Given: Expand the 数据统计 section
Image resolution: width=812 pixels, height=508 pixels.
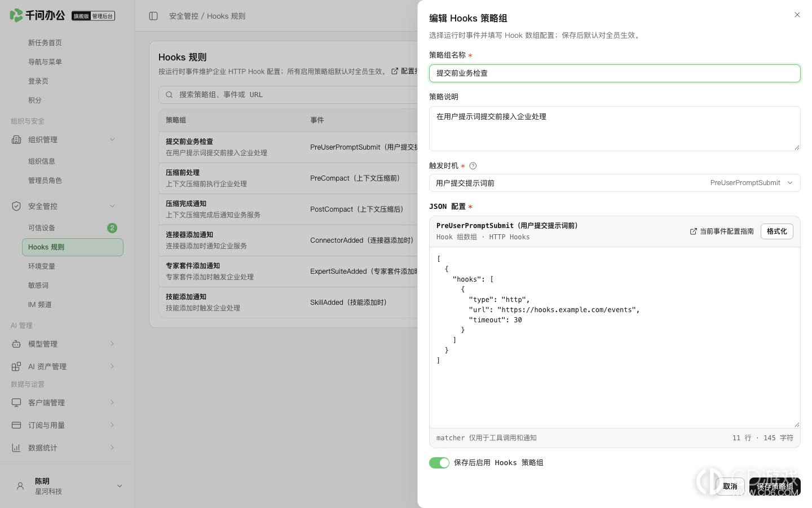Looking at the screenshot, I should [x=112, y=448].
